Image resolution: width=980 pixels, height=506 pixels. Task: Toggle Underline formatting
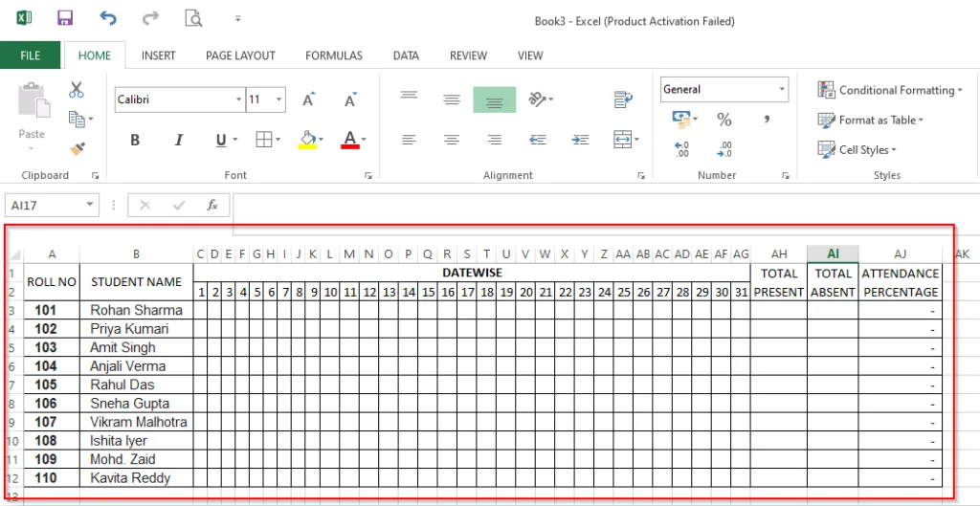point(221,140)
